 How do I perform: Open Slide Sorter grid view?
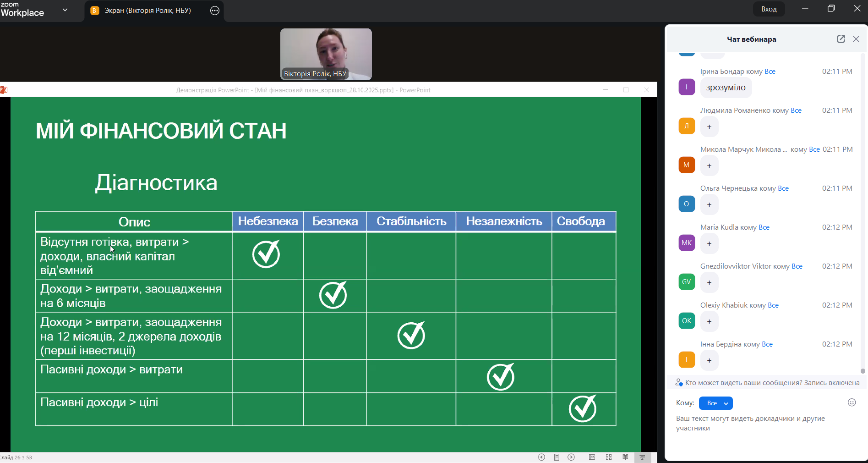point(609,457)
